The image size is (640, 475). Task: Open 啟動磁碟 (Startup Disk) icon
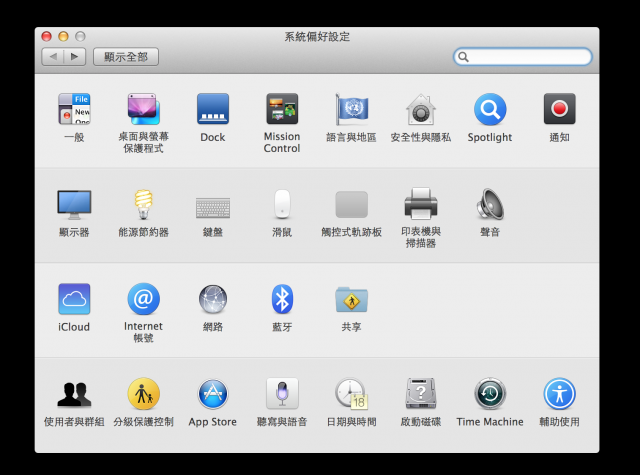[x=421, y=393]
